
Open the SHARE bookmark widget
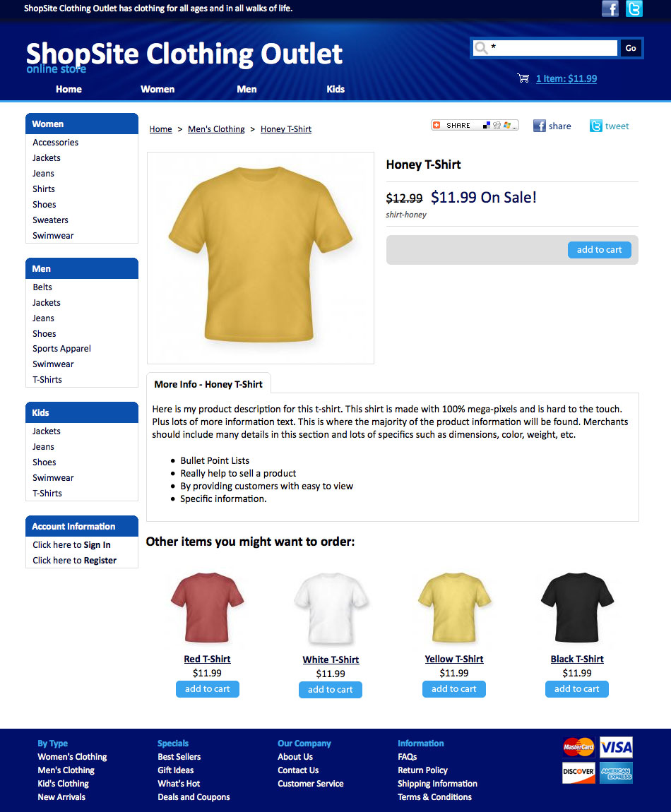pos(475,125)
